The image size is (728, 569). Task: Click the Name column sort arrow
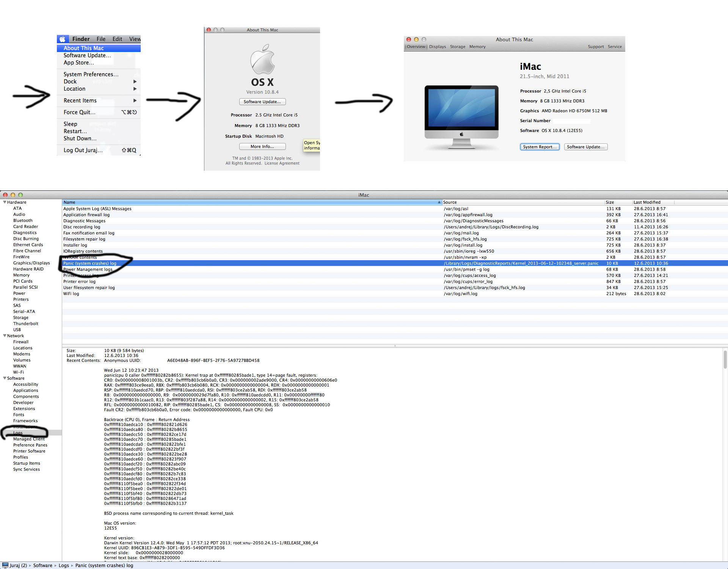pyautogui.click(x=439, y=202)
